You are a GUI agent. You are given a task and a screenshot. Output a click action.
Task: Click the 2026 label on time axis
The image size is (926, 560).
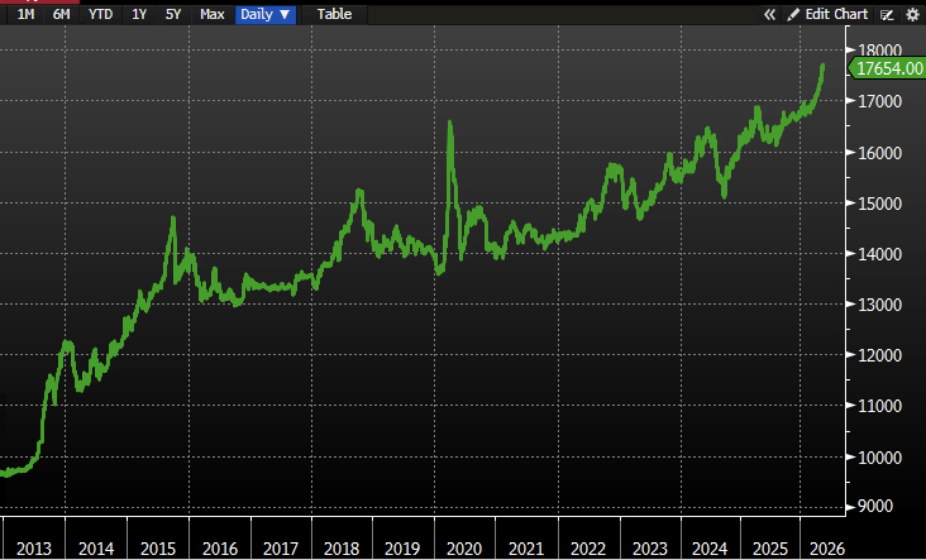(x=827, y=548)
